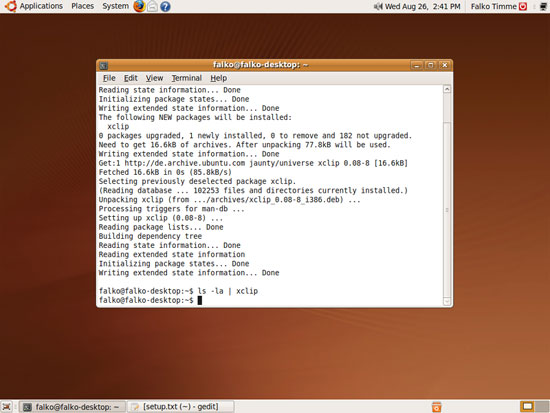The image size is (550, 413).
Task: Click the 'Fetched 16.6kB in 0s' line
Action: pos(165,172)
